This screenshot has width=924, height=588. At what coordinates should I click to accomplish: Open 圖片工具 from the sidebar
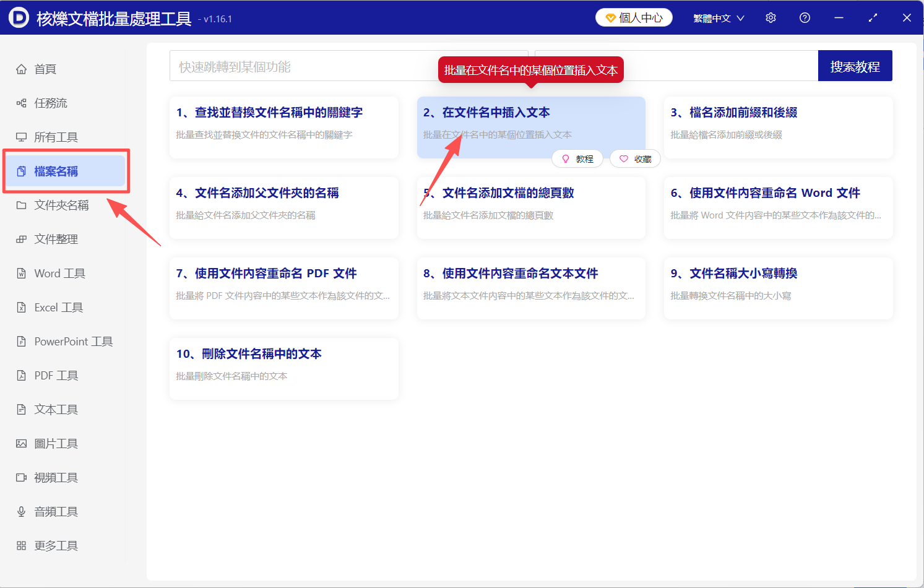[x=53, y=443]
